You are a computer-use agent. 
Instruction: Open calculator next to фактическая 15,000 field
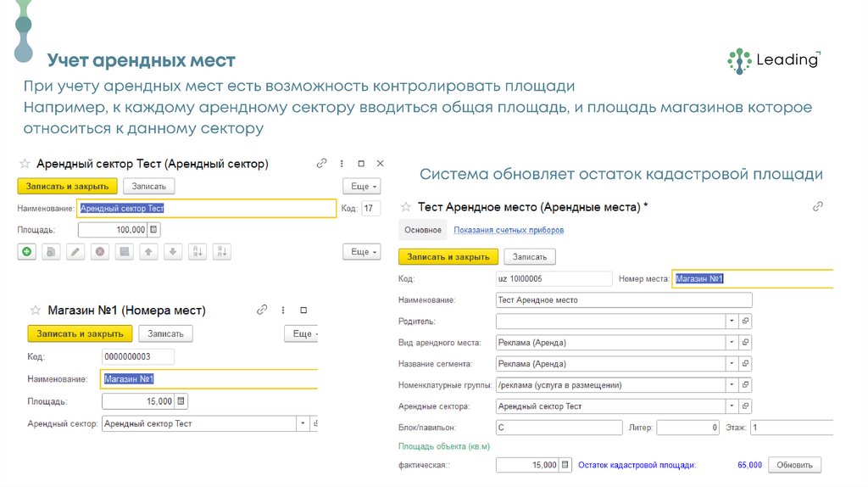[x=565, y=465]
